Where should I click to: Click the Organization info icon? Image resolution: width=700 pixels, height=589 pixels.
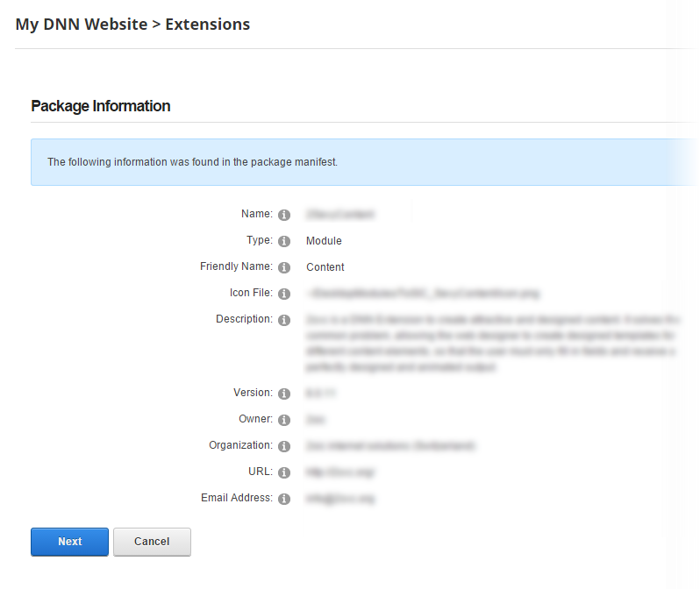[284, 447]
